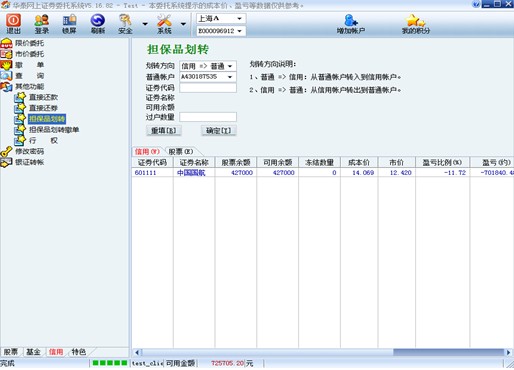Open 修改密码 in the sidebar

(30, 151)
